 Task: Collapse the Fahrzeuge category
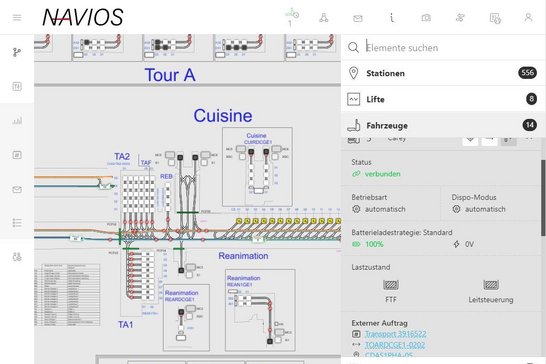[x=443, y=125]
